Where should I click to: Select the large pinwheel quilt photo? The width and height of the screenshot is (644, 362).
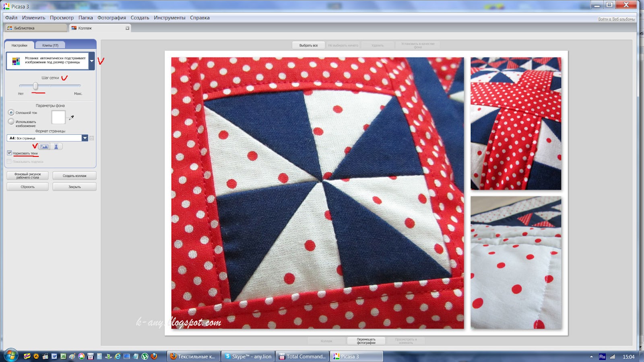pyautogui.click(x=318, y=193)
